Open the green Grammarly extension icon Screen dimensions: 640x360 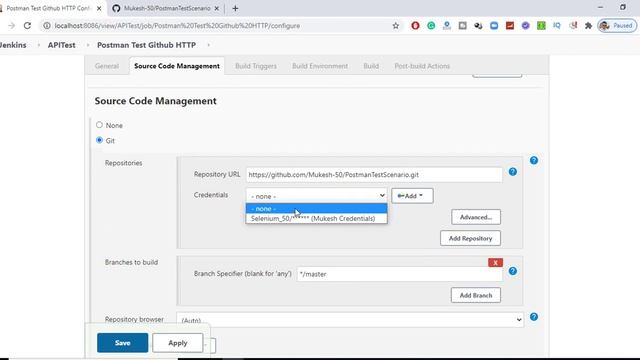pyautogui.click(x=431, y=26)
